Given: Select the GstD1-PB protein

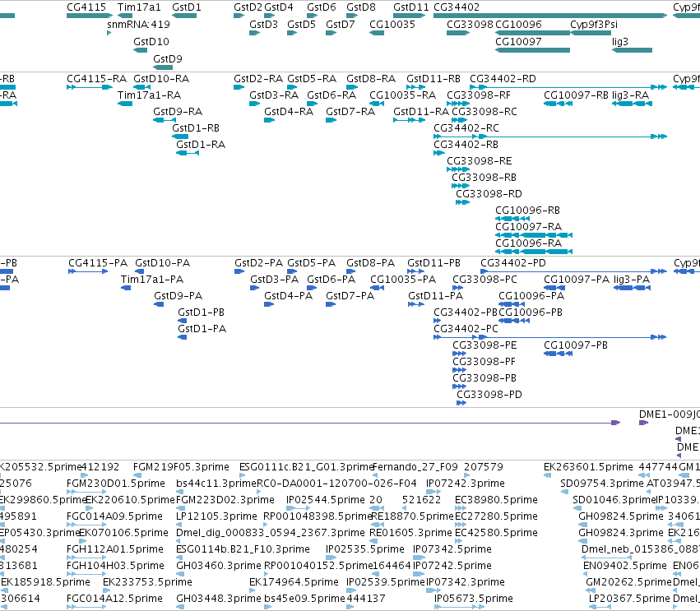Looking at the screenshot, I should click(x=182, y=321).
